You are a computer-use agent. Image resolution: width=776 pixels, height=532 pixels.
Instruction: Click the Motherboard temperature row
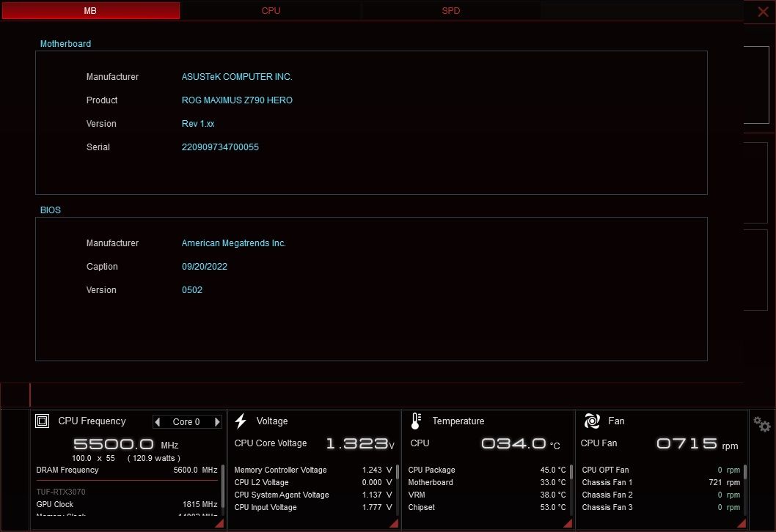(486, 482)
